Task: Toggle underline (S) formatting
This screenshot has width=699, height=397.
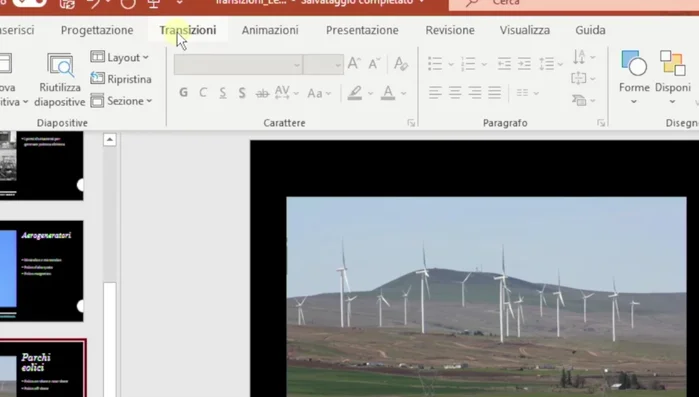Action: pos(222,93)
